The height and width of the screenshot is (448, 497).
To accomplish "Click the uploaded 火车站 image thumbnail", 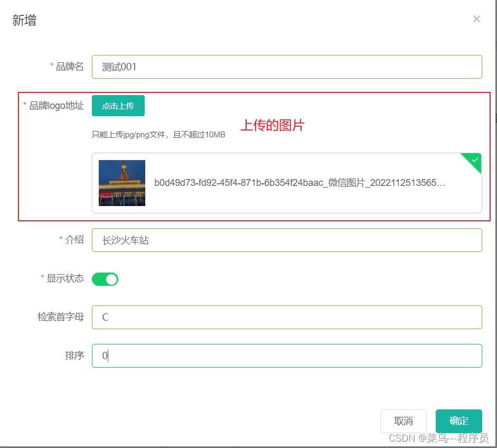I will (121, 182).
